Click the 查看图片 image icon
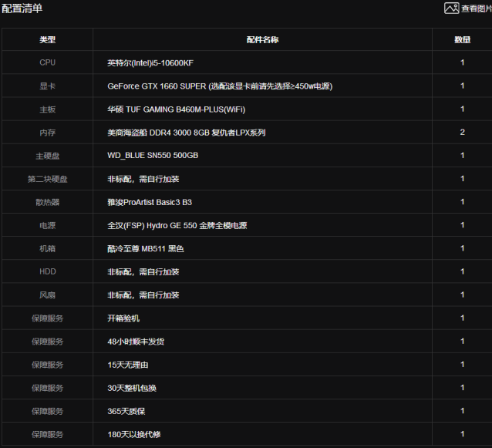The image size is (492, 448). [452, 8]
